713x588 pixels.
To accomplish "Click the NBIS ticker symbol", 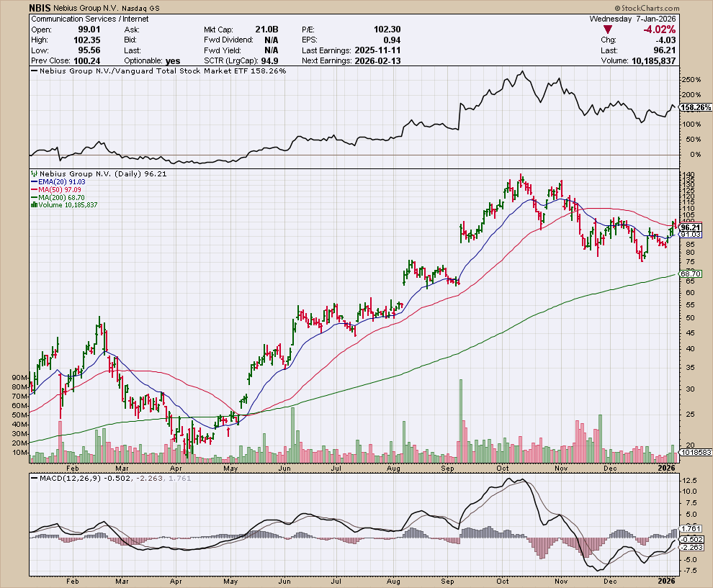I will (40, 8).
